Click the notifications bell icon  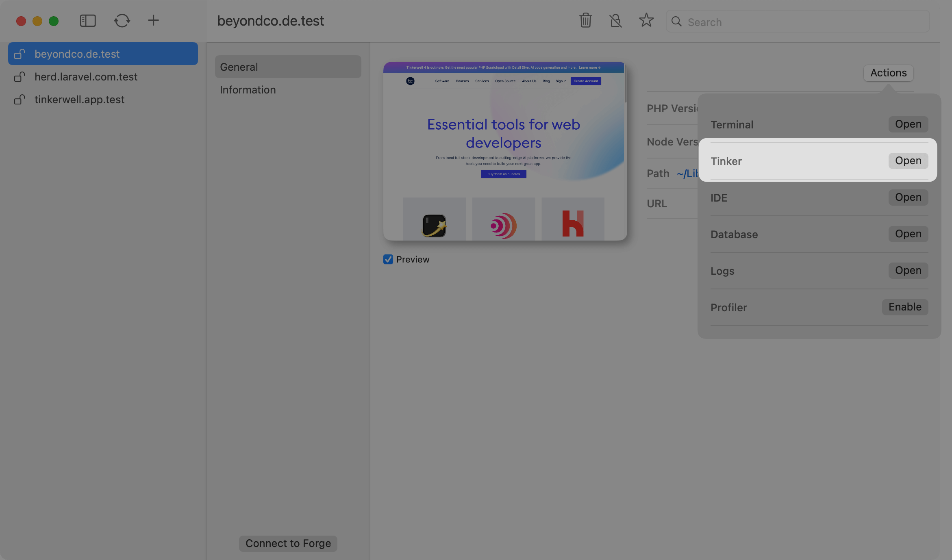point(615,21)
